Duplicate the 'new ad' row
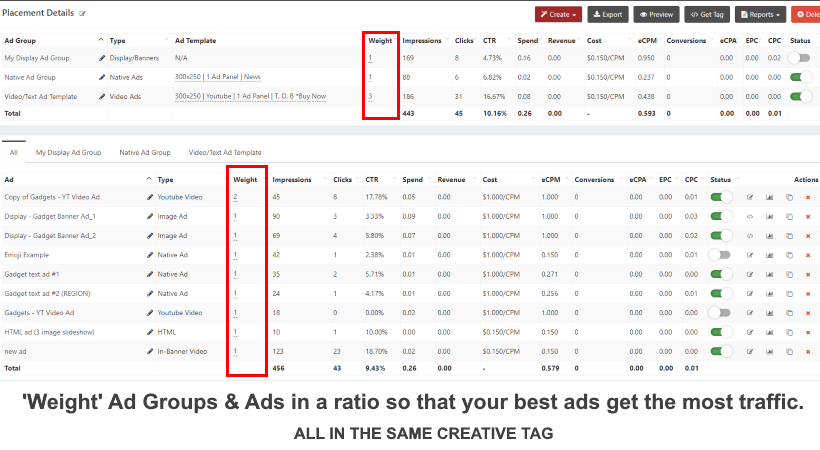The width and height of the screenshot is (820, 450). pyautogui.click(x=789, y=352)
